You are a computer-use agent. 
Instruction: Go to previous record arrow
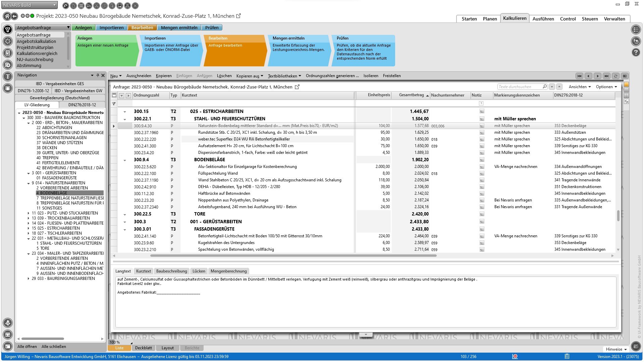coord(588,76)
